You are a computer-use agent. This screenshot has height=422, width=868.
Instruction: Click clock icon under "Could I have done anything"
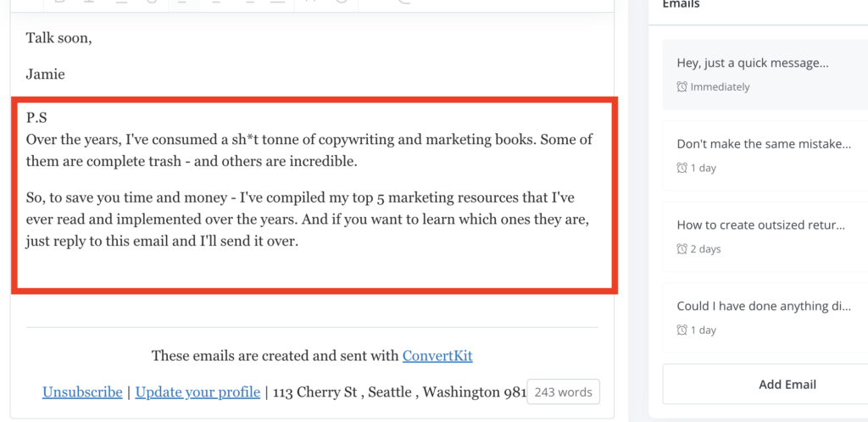[682, 330]
